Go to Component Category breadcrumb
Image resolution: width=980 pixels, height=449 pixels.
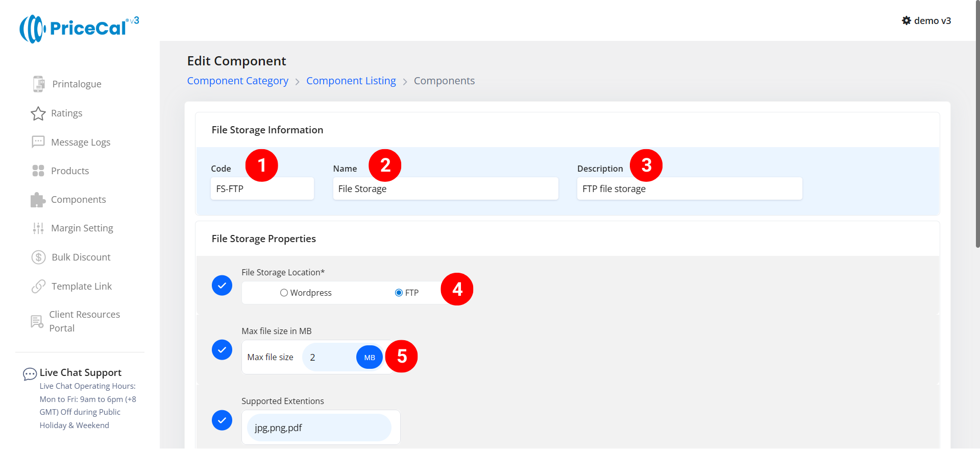(237, 81)
